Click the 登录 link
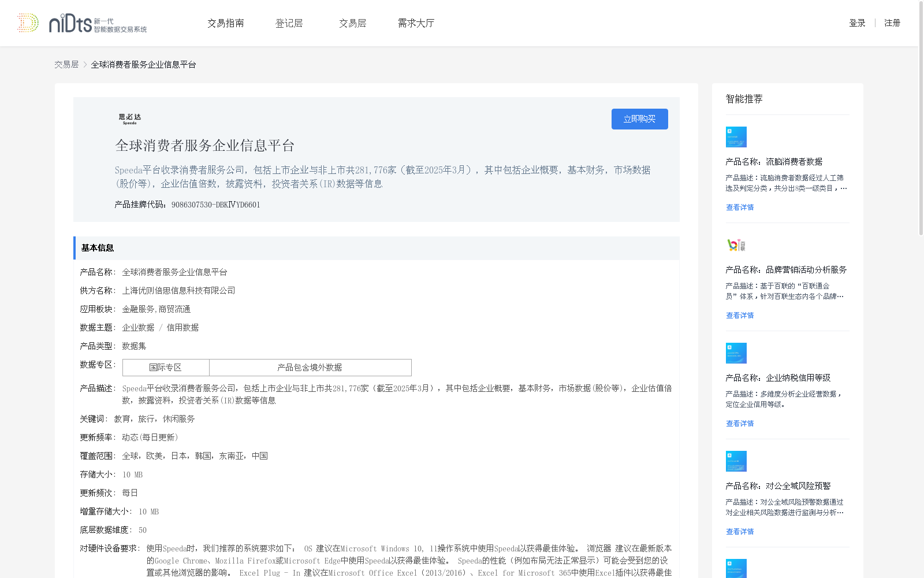Screen dimensions: 924x578 tap(857, 23)
